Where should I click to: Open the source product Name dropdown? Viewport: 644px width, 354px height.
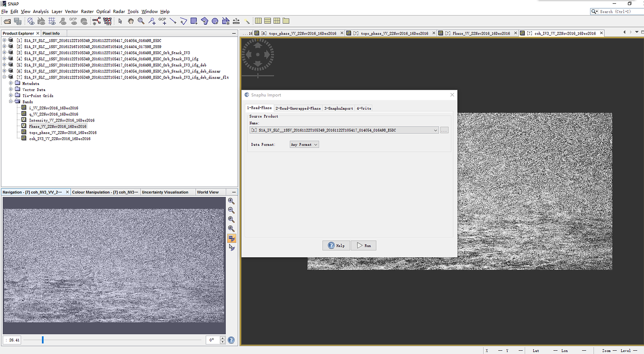tap(435, 130)
